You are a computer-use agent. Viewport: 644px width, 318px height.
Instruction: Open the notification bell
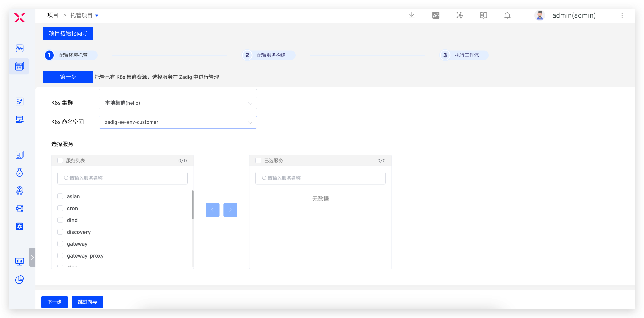[507, 15]
